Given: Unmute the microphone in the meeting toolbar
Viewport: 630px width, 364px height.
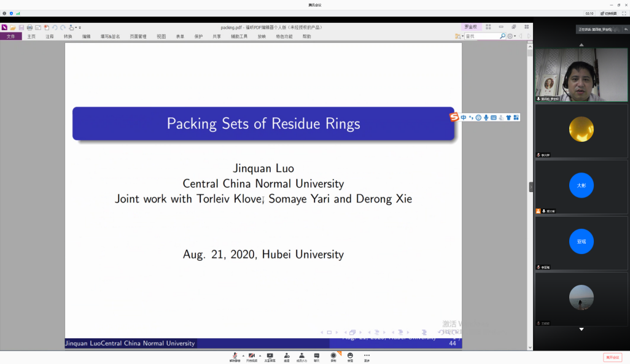Looking at the screenshot, I should click(x=235, y=356).
